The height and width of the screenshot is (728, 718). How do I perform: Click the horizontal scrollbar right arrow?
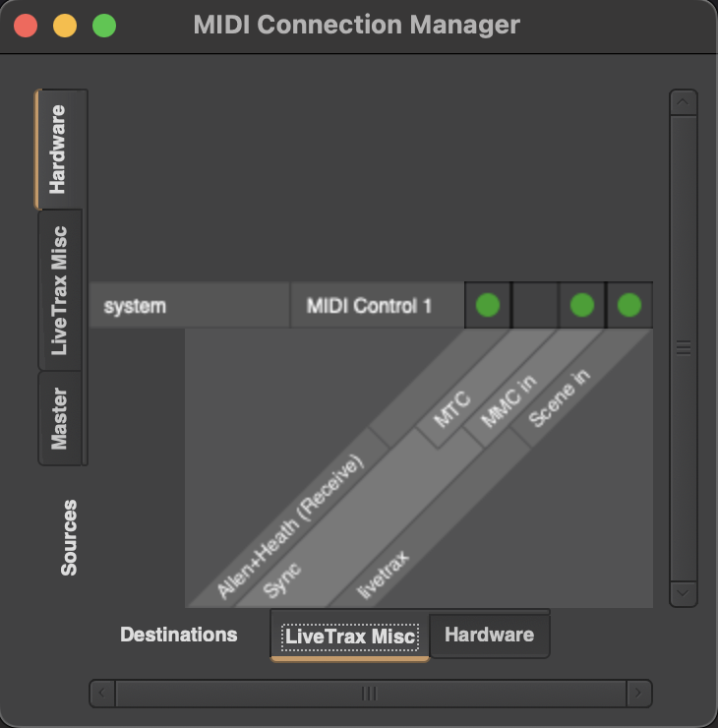coord(638,694)
